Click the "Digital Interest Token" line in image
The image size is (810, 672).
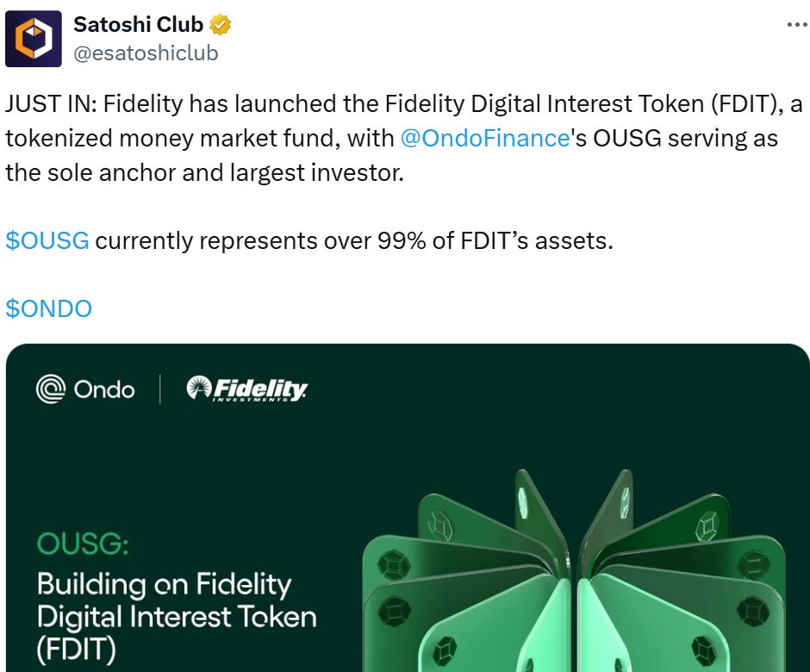pyautogui.click(x=177, y=617)
